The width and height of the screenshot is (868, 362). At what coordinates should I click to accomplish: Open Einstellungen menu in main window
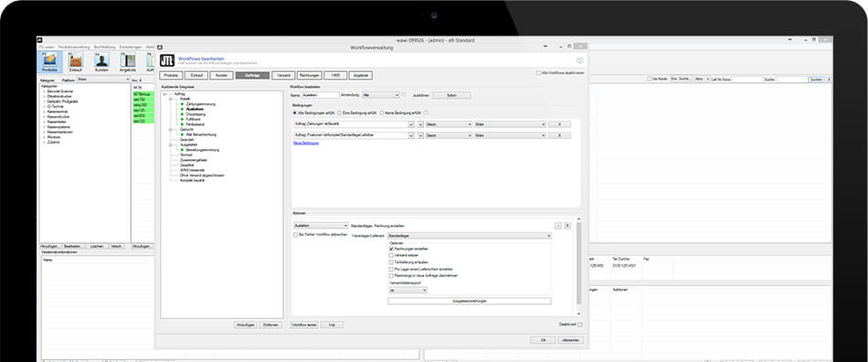132,48
